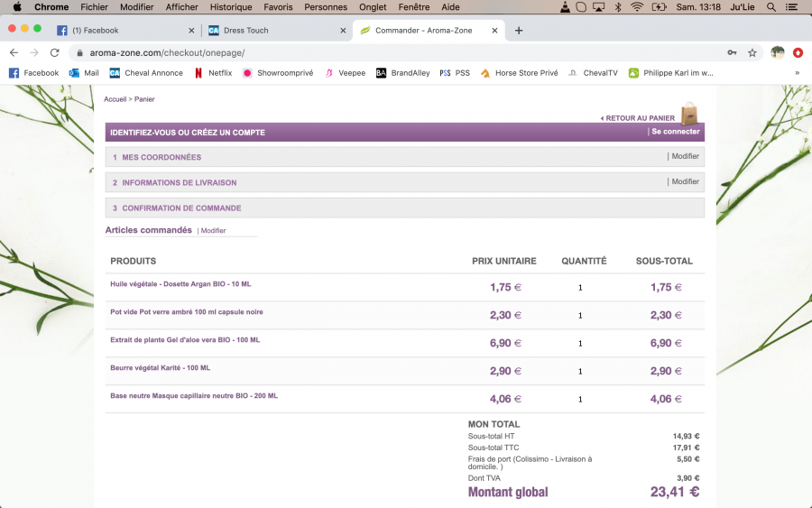Show hidden bookmarks with overflow chevron

point(797,73)
